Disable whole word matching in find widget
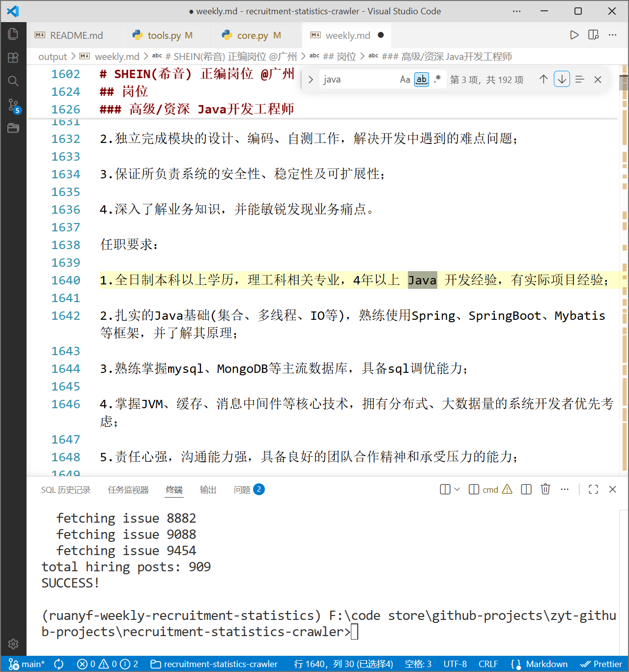The image size is (629, 672). [x=421, y=79]
